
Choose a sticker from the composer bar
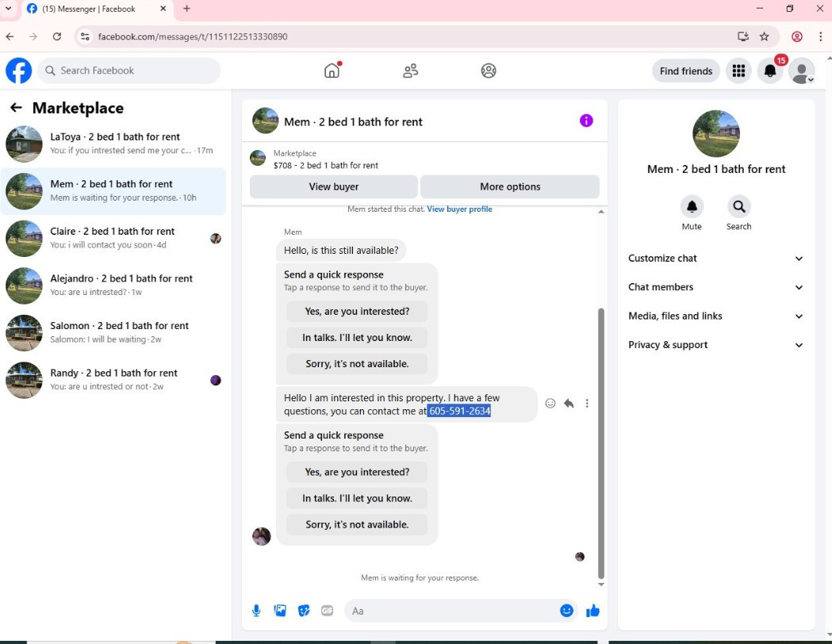point(304,611)
